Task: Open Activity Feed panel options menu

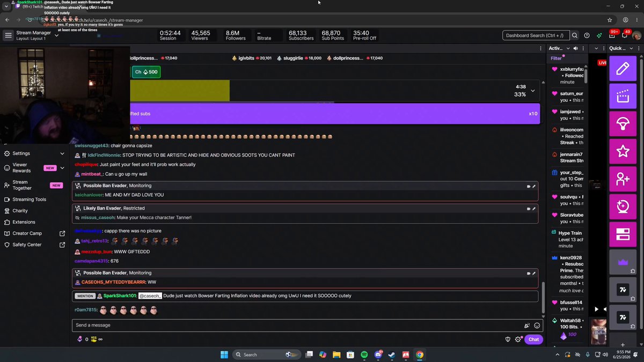Action: (x=583, y=48)
